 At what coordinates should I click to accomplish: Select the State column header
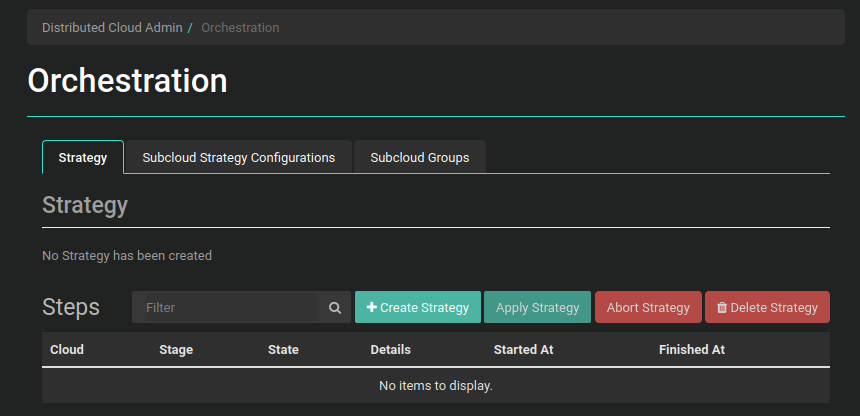pos(283,350)
